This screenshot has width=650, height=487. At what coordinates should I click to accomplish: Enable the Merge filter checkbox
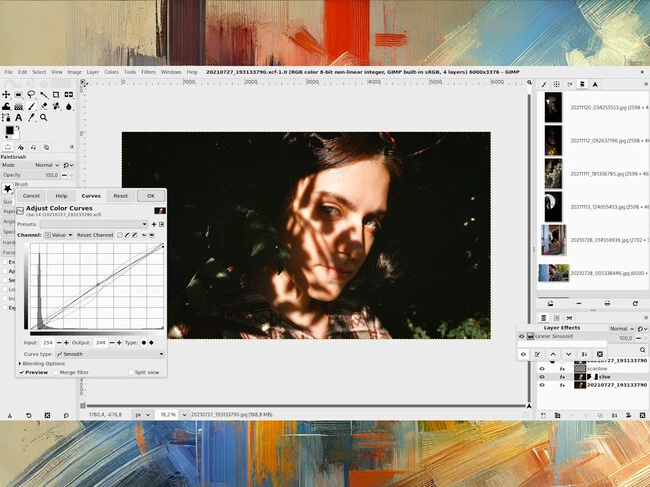[53, 372]
